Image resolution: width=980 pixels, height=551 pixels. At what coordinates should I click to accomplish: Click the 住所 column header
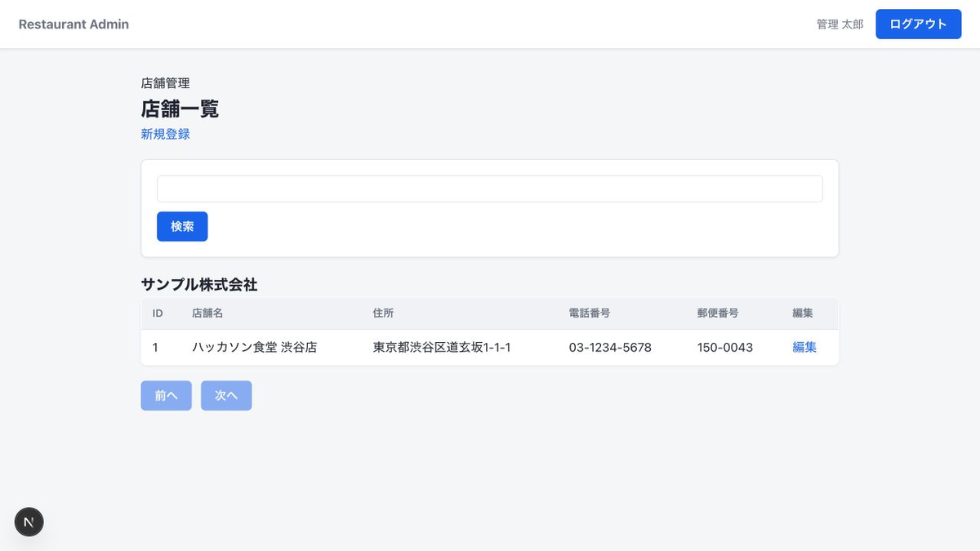click(x=384, y=313)
